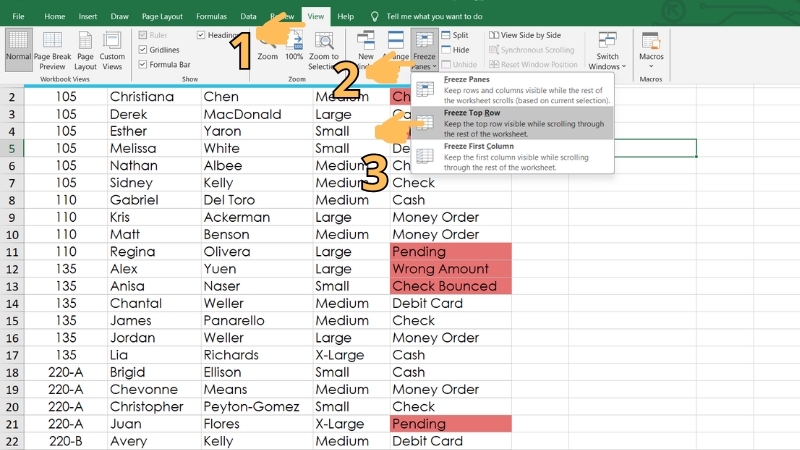Click View Side by Side
The height and width of the screenshot is (450, 800).
pos(525,35)
